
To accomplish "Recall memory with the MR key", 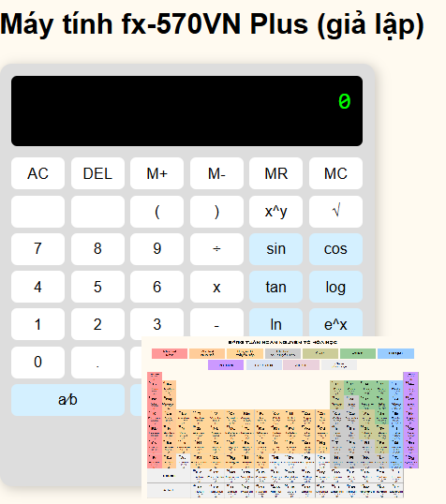I will [275, 173].
